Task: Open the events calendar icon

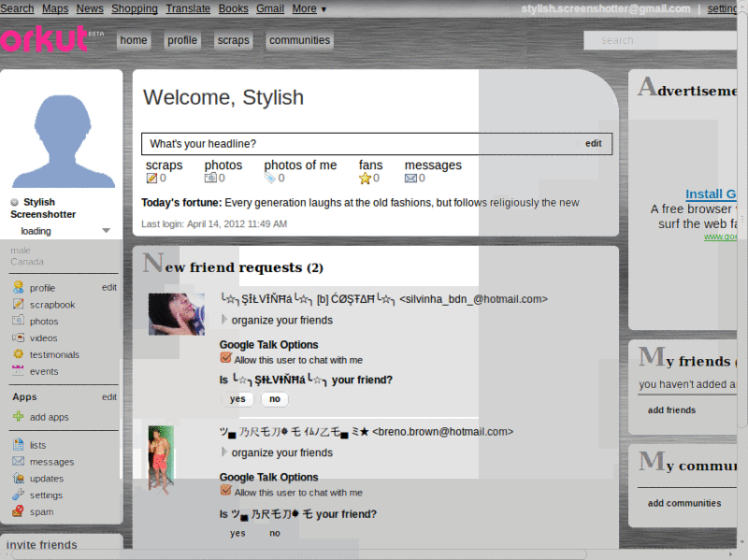Action: point(18,370)
